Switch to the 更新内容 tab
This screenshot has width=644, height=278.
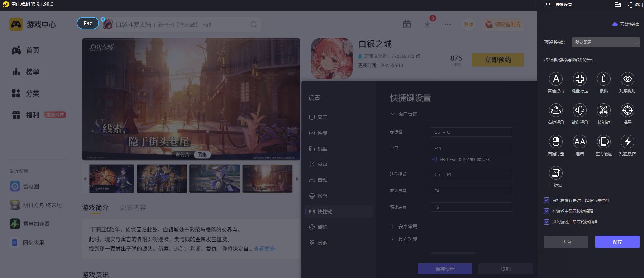pos(133,207)
